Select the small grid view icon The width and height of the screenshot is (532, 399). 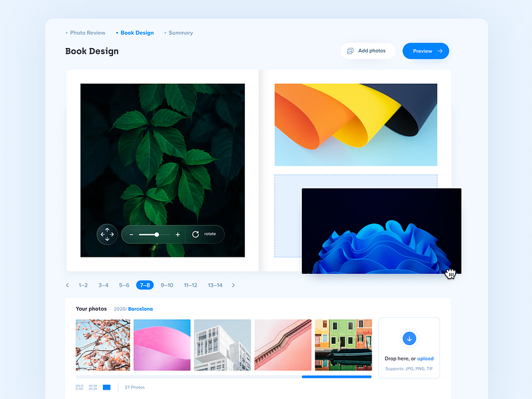click(x=79, y=387)
